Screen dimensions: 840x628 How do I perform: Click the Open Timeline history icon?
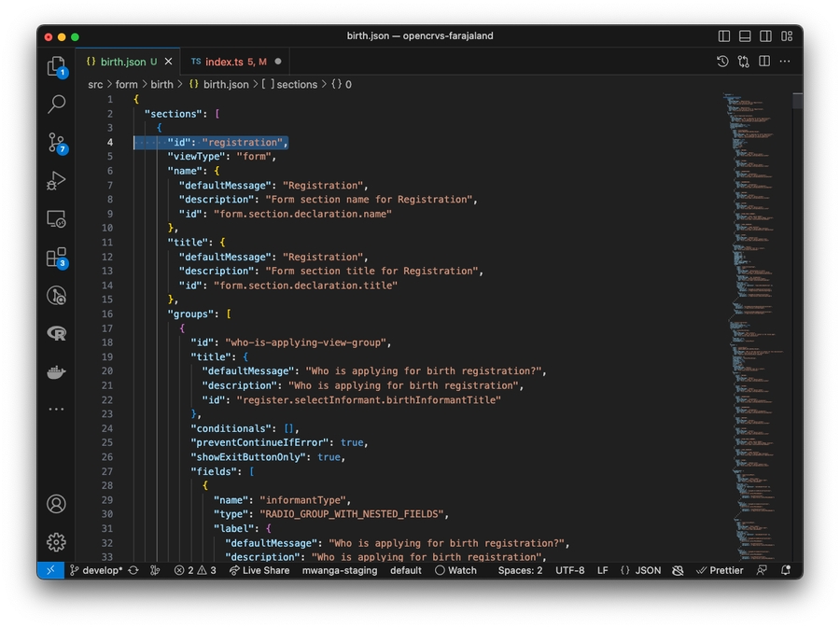point(722,62)
